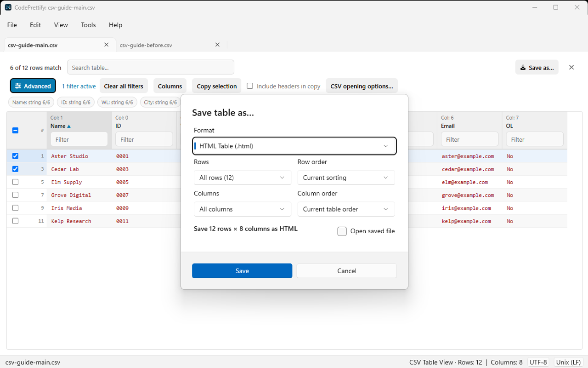The width and height of the screenshot is (588, 368).
Task: Enable Include headers in copy
Action: [x=250, y=86]
